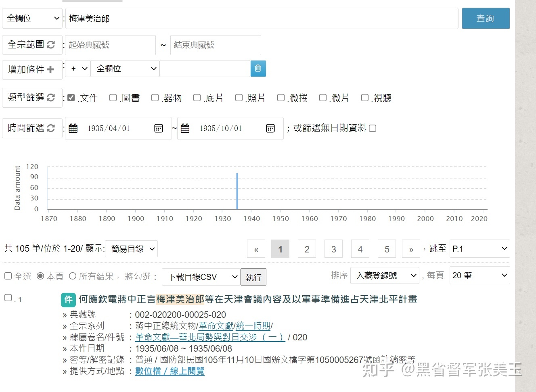Expand the 入藏登錄號 sort dropdown
Viewport: 536px width, 392px height.
click(x=385, y=275)
